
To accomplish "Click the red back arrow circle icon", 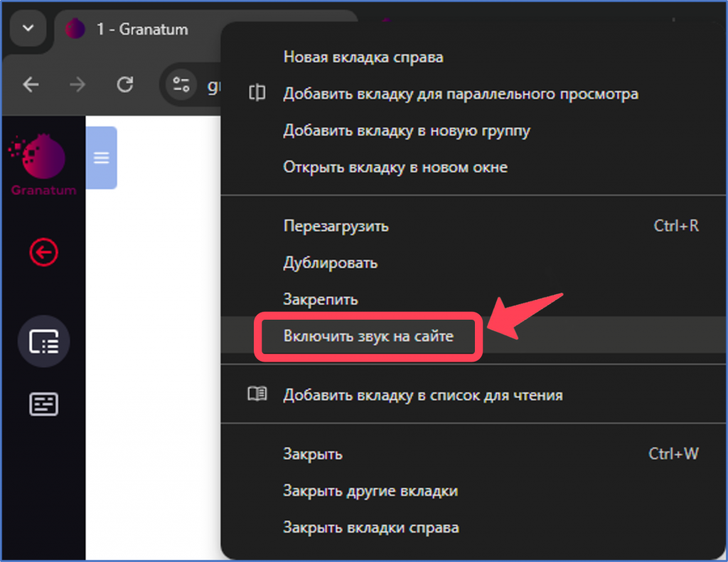I will (43, 252).
